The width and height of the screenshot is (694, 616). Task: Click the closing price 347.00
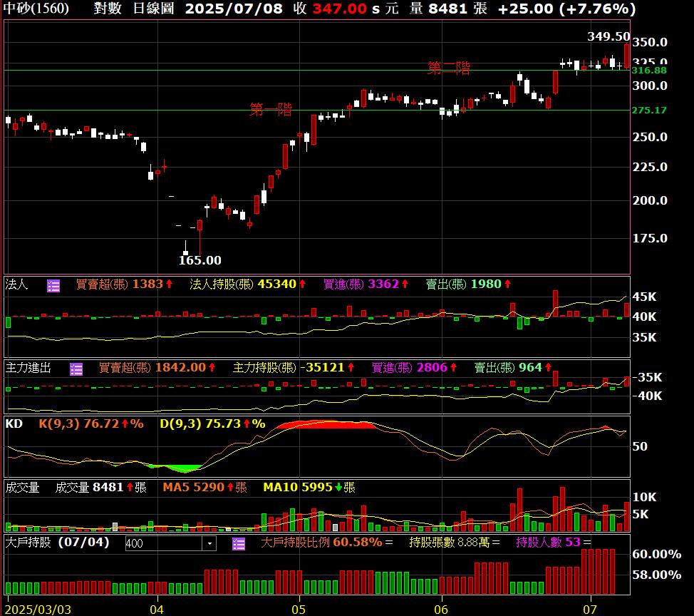pos(339,9)
